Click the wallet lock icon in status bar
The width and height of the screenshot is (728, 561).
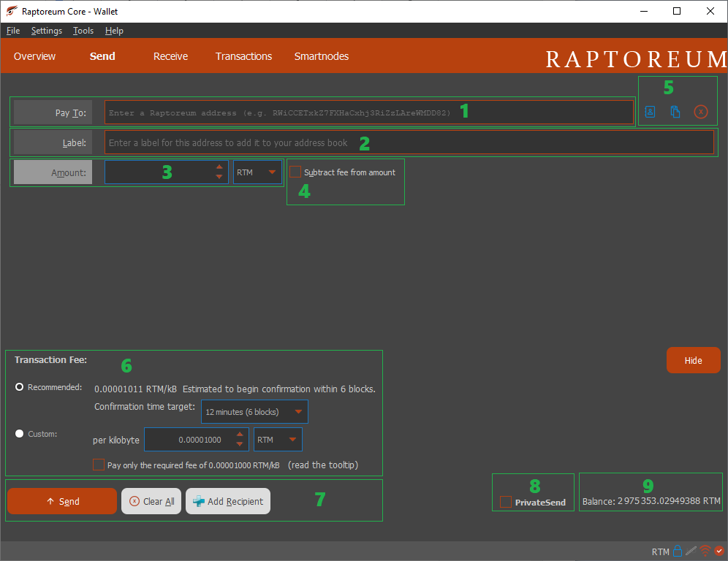point(678,551)
